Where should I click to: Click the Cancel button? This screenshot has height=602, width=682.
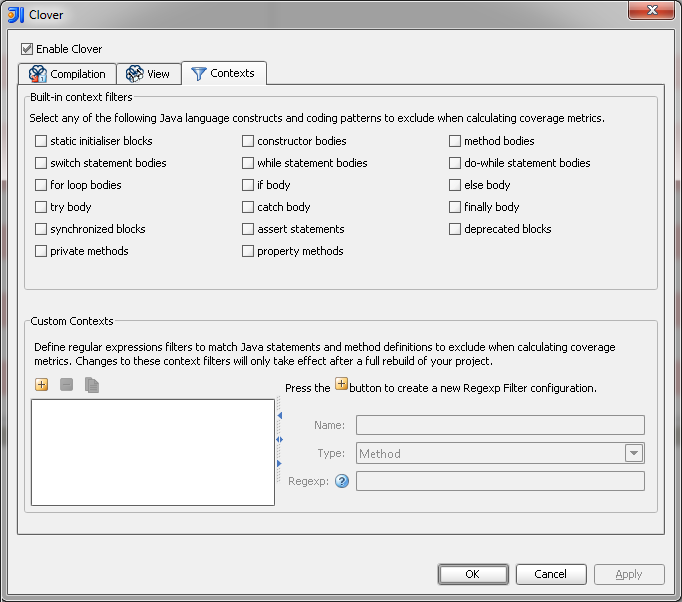click(x=551, y=574)
